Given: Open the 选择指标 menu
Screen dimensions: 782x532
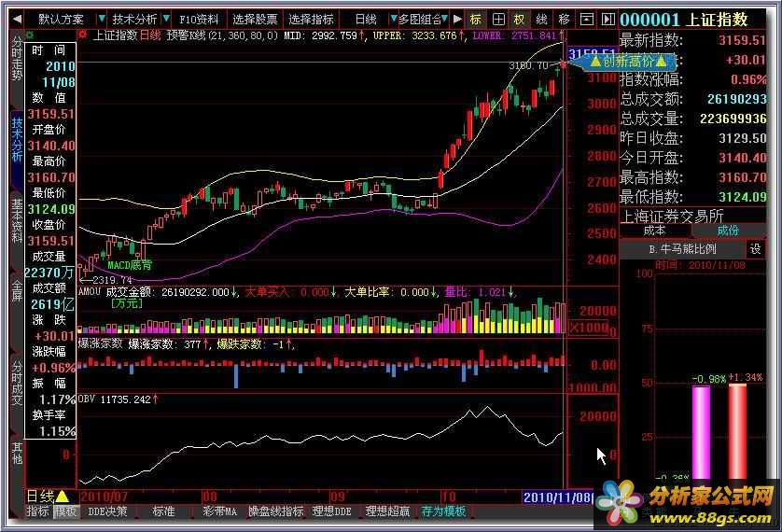Looking at the screenshot, I should [311, 20].
